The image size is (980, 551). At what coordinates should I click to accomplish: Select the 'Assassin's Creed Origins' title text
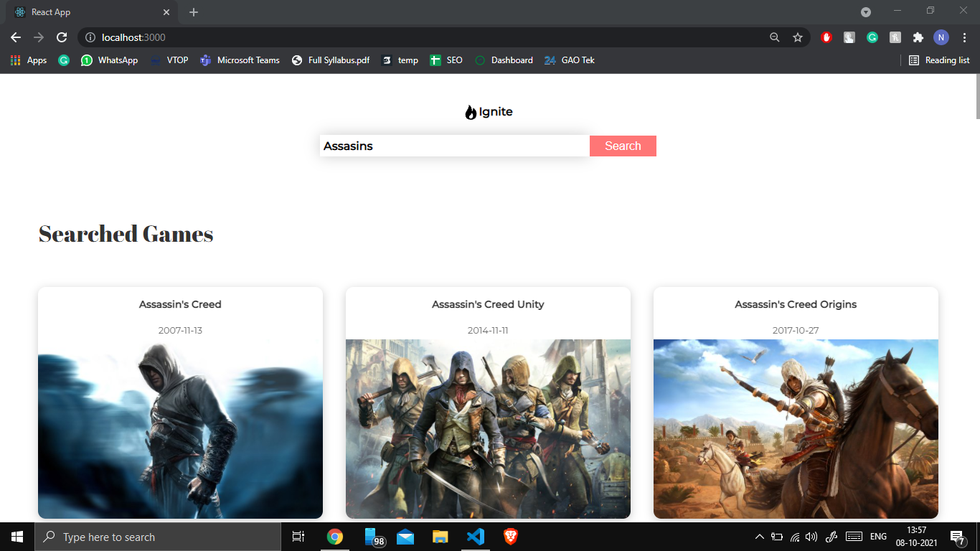796,304
